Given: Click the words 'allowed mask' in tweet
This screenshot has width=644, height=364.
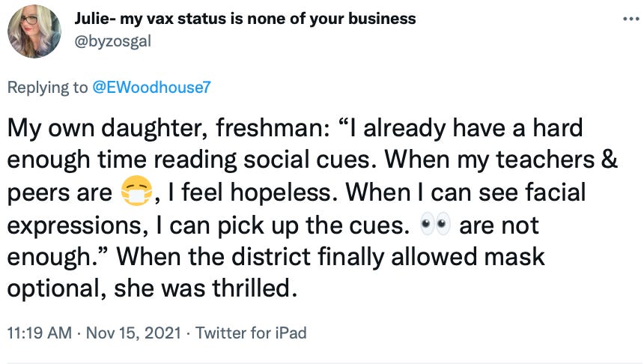Looking at the screenshot, I should (468, 256).
